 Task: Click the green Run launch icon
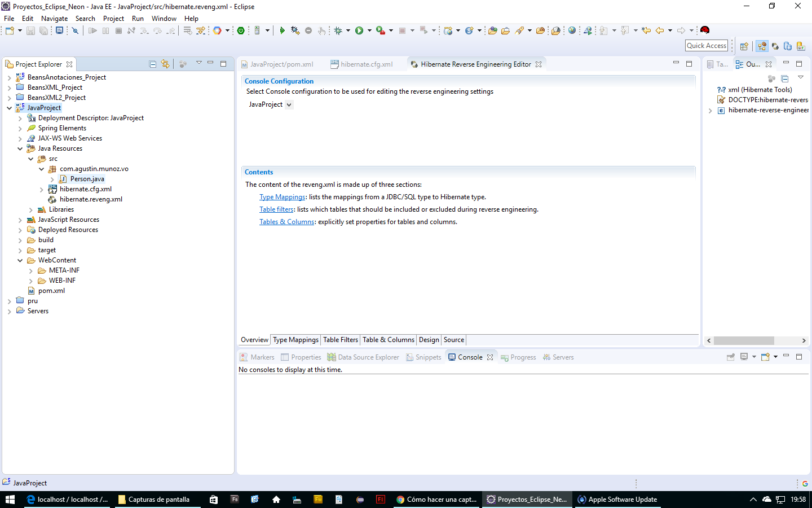(359, 30)
